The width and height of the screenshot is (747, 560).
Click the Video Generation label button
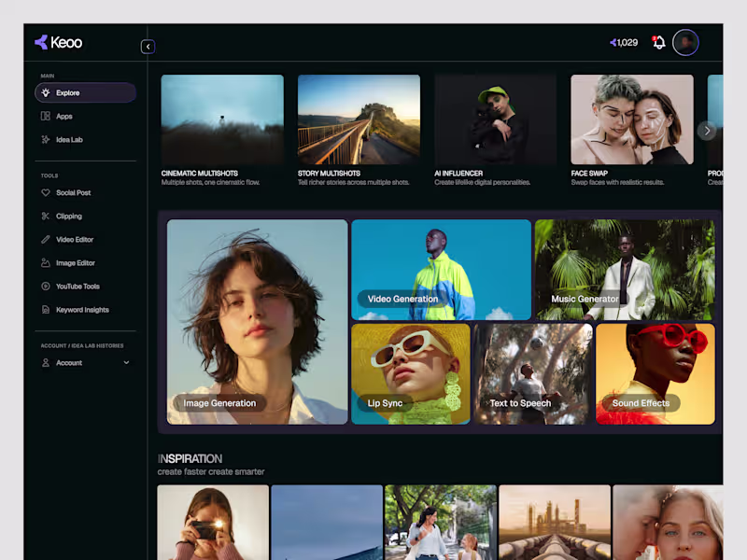(x=402, y=299)
